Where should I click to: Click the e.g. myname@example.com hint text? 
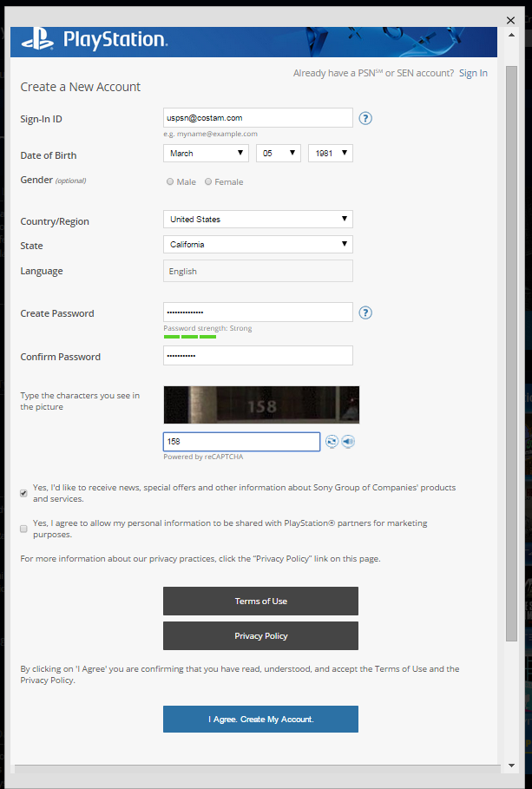(x=210, y=134)
